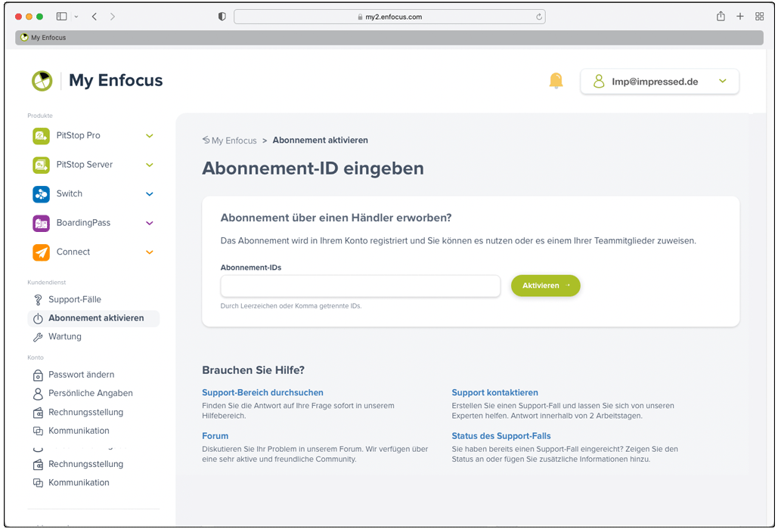
Task: Click the Support-Fälle icon in sidebar
Action: 36,299
